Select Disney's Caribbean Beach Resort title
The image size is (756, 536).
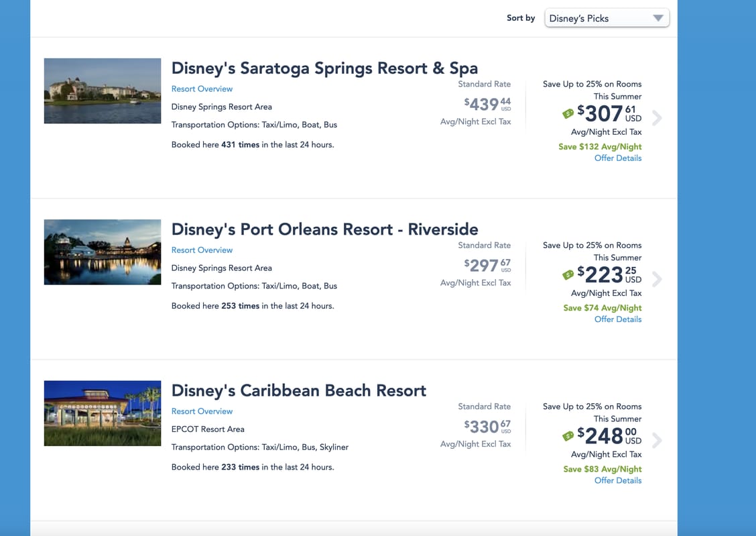[x=299, y=390]
